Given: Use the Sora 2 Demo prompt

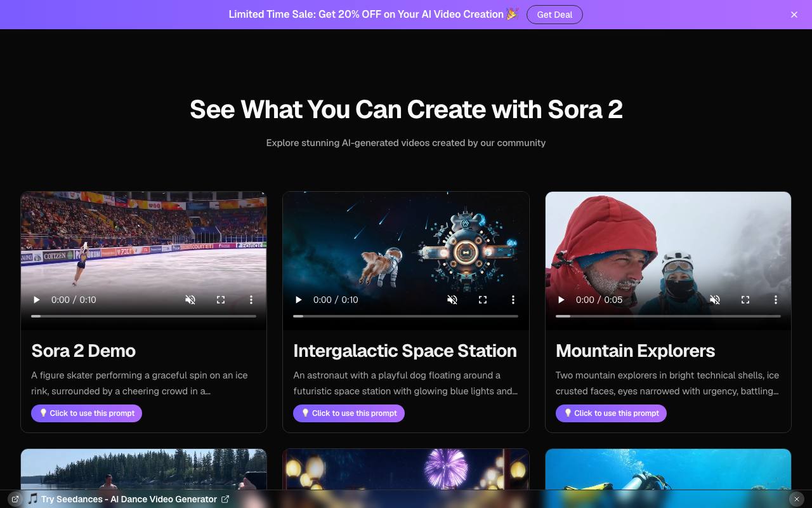Looking at the screenshot, I should [86, 413].
